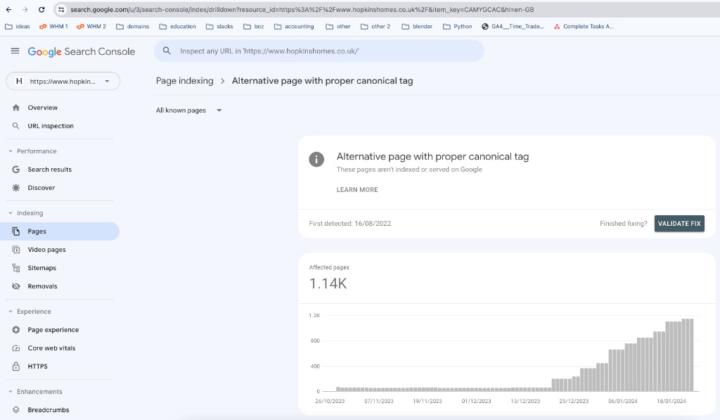720x420 pixels.
Task: Click the Sitemaps icon
Action: point(16,268)
